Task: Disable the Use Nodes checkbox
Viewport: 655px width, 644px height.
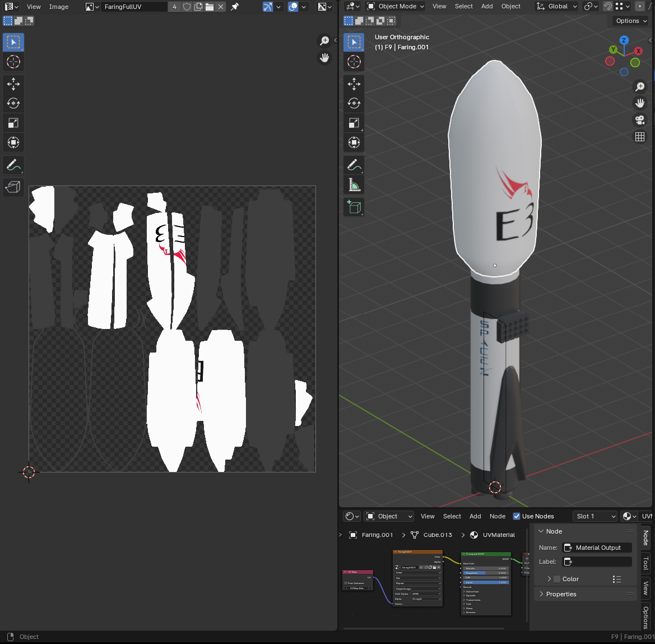Action: 517,516
